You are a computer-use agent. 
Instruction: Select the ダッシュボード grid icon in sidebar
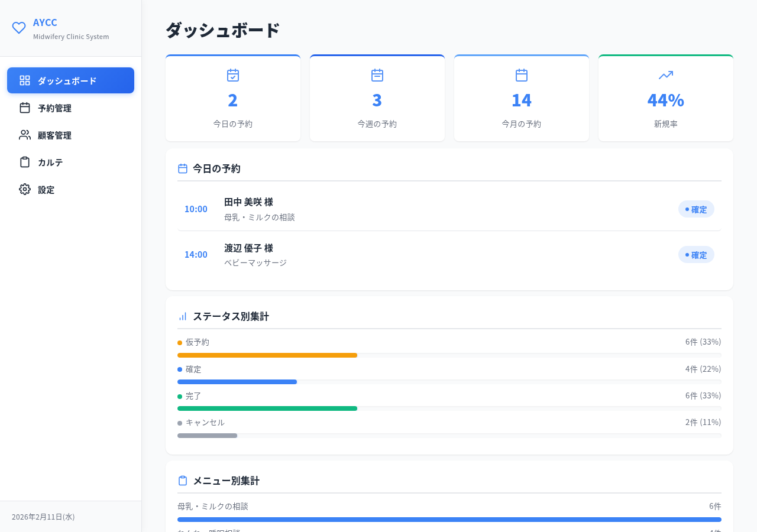coord(24,80)
